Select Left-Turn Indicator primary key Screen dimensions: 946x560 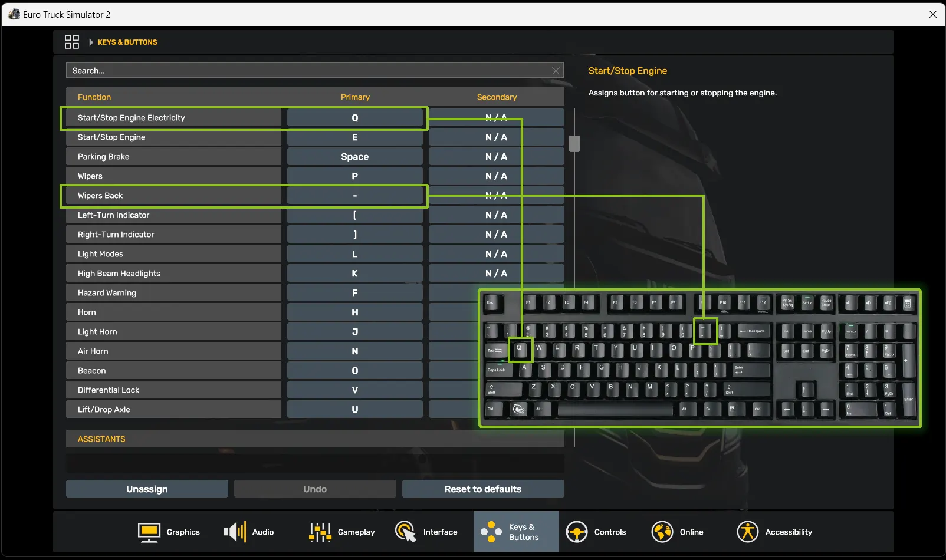pyautogui.click(x=355, y=215)
